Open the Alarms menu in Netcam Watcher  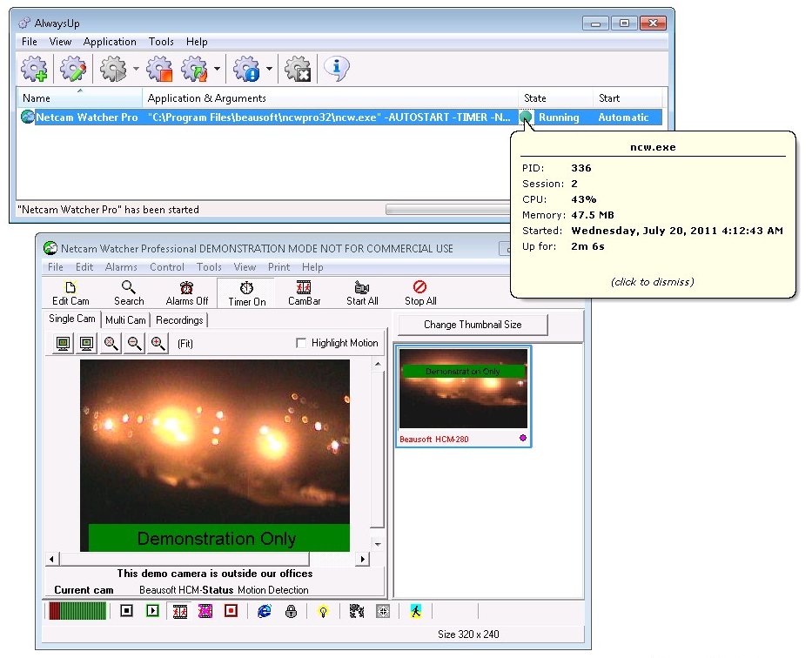pos(121,267)
